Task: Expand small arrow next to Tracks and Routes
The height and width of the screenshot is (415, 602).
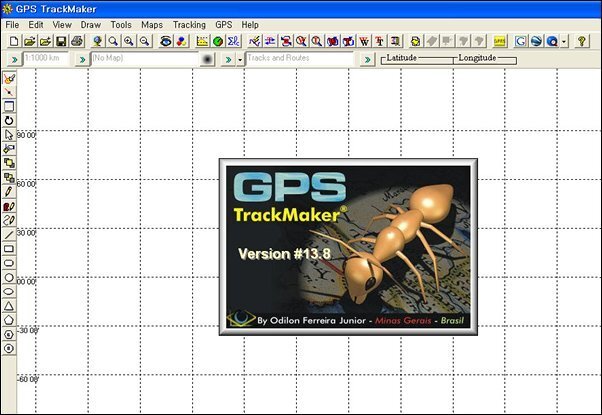Action: tap(240, 60)
